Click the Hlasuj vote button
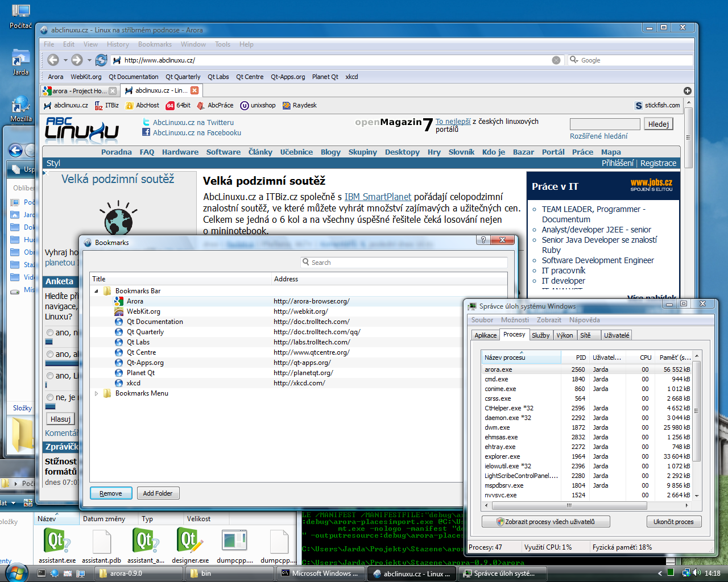 60,419
